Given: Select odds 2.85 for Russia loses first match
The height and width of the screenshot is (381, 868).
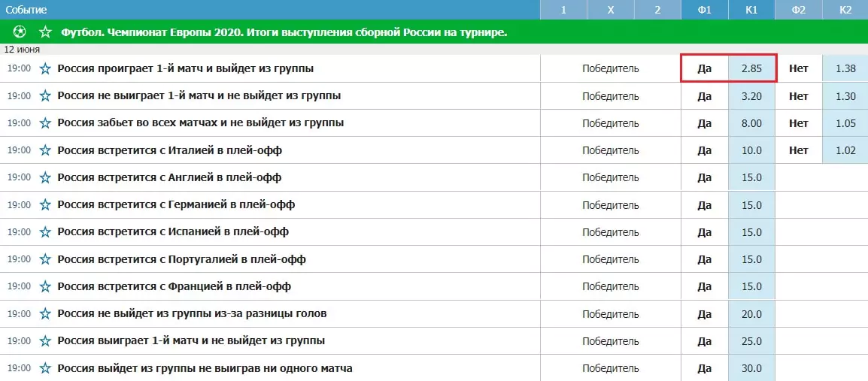Looking at the screenshot, I should point(751,68).
